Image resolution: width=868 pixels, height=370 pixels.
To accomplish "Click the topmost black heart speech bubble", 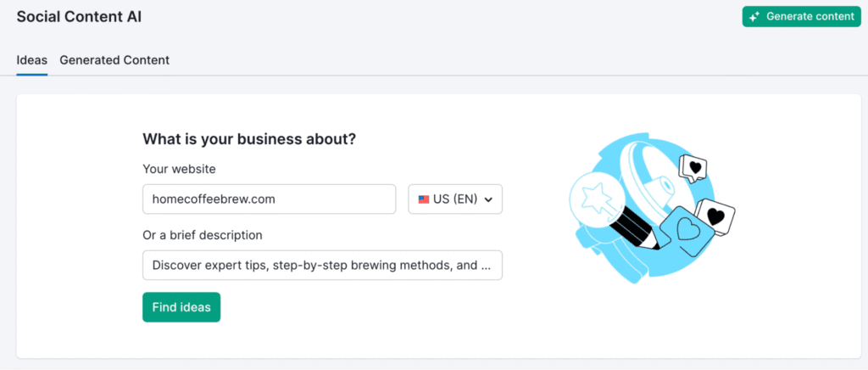I will 693,167.
